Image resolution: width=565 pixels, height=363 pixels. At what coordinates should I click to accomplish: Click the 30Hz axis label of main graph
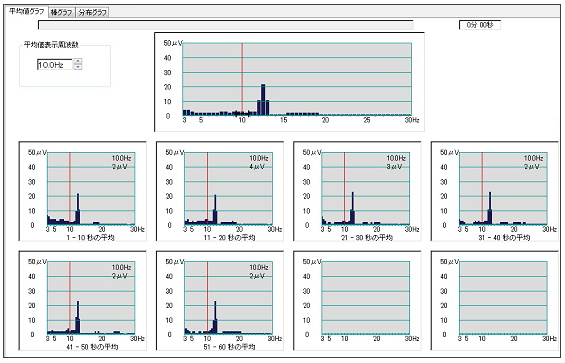point(411,120)
